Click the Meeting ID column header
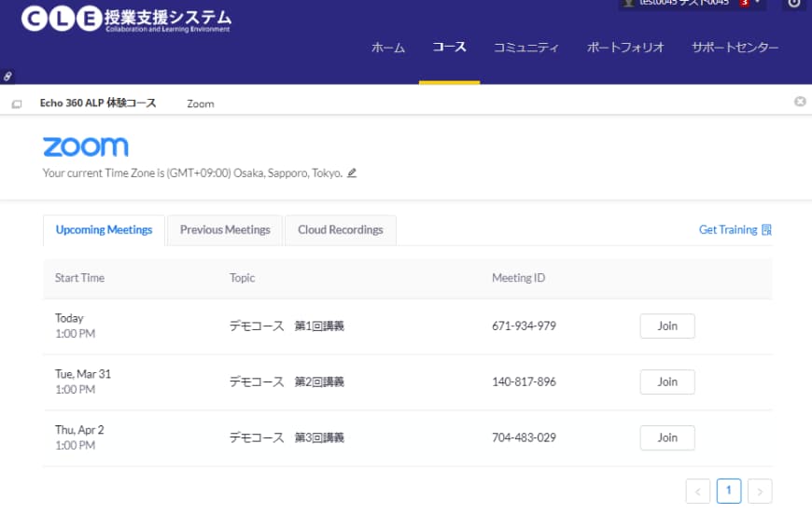 pyautogui.click(x=518, y=278)
